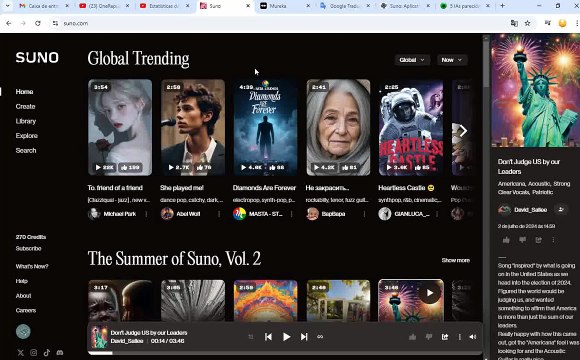Screen dimensions: 580x360
Task: Reload the page in browser
Action: point(38,23)
